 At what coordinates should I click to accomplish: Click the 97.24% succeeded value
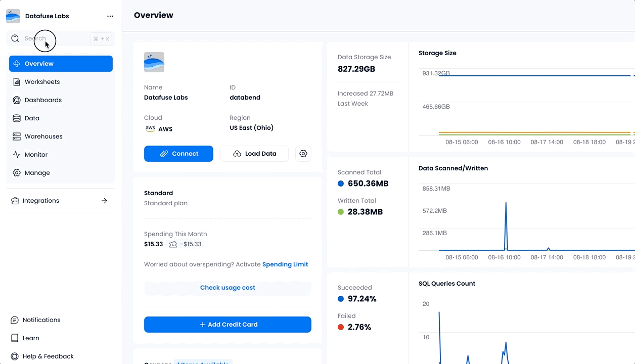coord(362,299)
